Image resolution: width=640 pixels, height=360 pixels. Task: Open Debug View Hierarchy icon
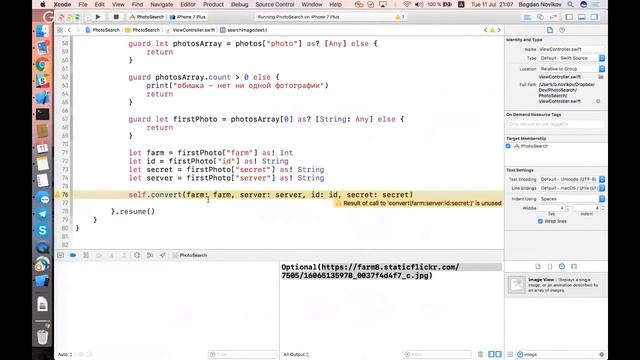coord(137,255)
